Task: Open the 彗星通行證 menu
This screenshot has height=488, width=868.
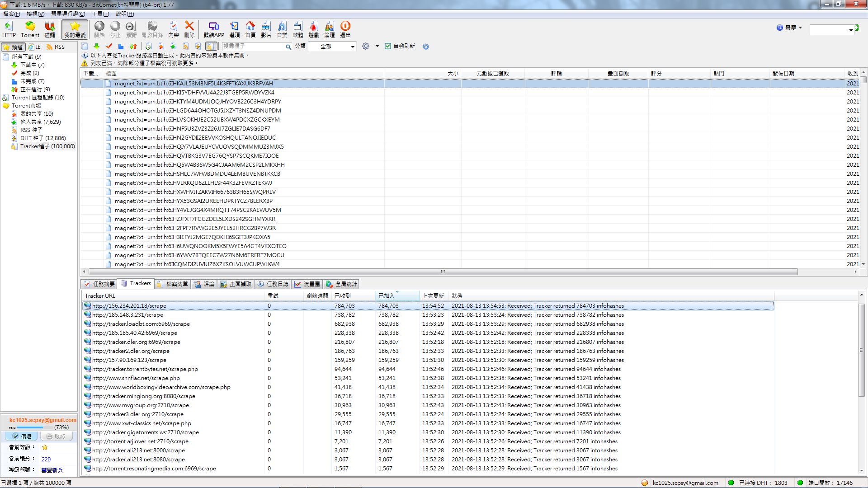Action: click(x=68, y=14)
